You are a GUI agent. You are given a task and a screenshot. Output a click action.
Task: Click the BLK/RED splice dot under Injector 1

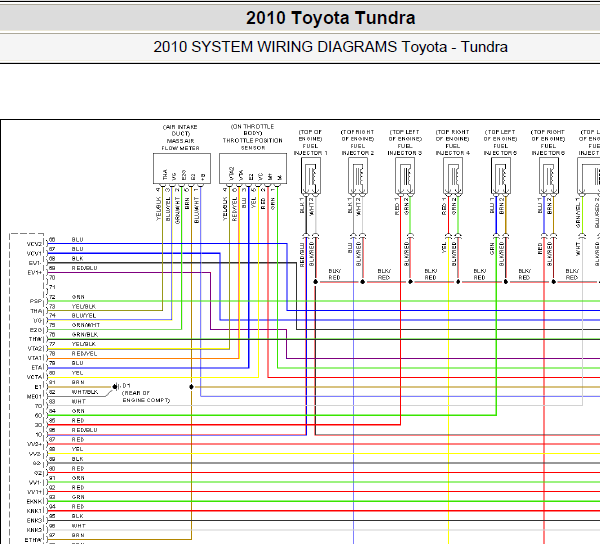[x=315, y=282]
